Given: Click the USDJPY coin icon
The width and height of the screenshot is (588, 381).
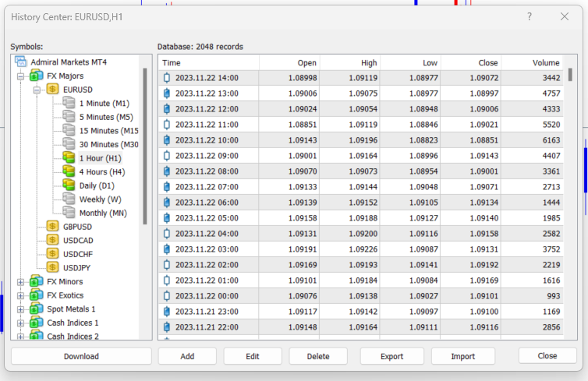Looking at the screenshot, I should point(52,267).
